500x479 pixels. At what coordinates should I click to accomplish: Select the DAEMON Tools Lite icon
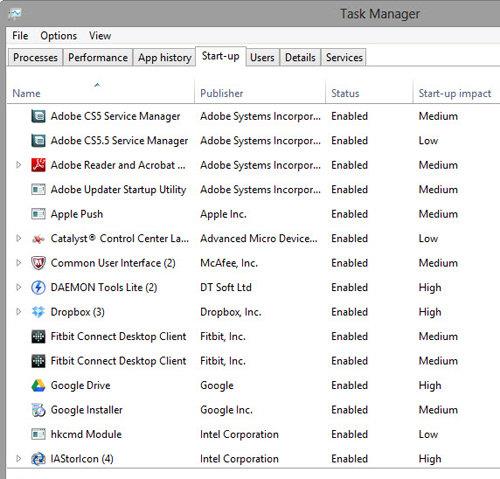point(38,287)
